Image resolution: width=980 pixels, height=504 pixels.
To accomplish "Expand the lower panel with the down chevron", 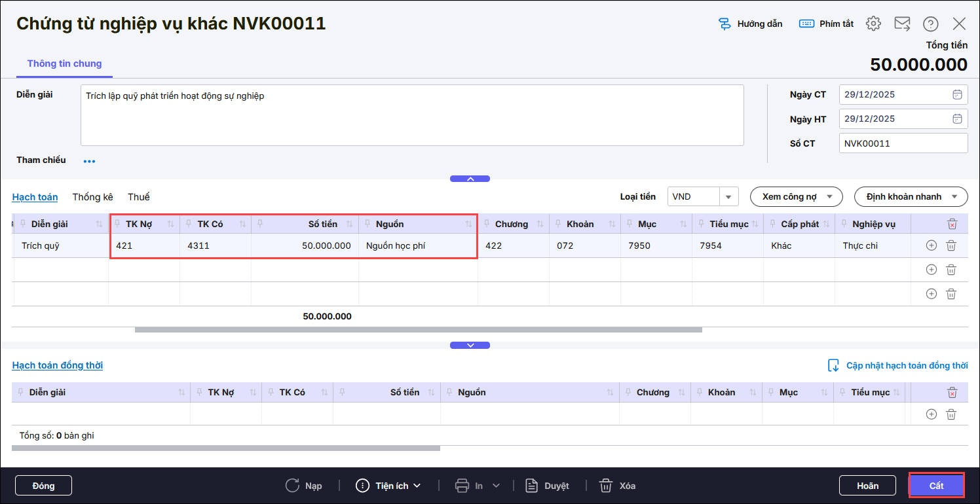I will pos(470,346).
